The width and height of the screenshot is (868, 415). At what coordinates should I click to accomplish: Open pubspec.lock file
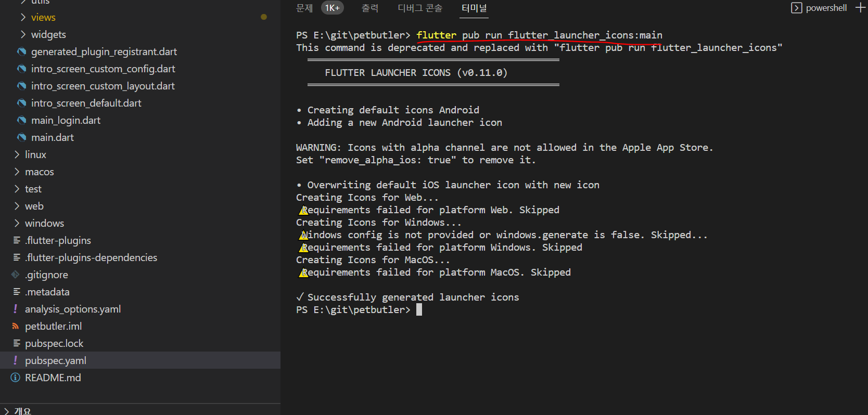tap(54, 343)
